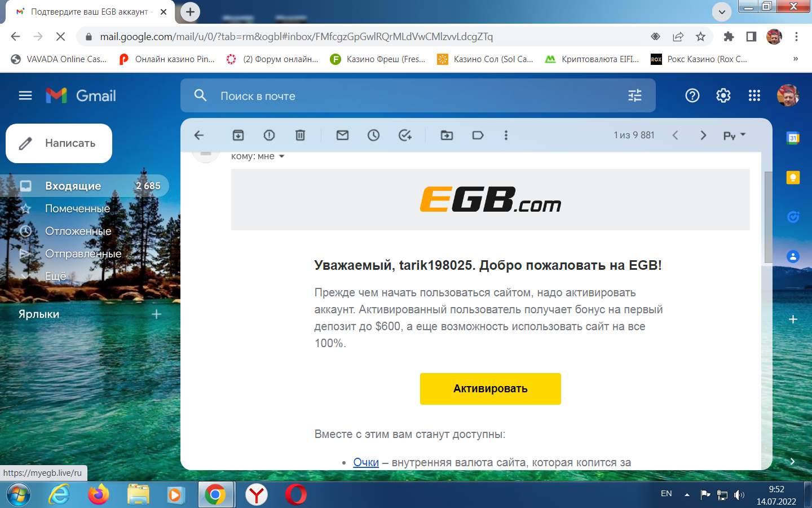The width and height of the screenshot is (812, 508).
Task: Open Windows Start menu
Action: point(19,495)
